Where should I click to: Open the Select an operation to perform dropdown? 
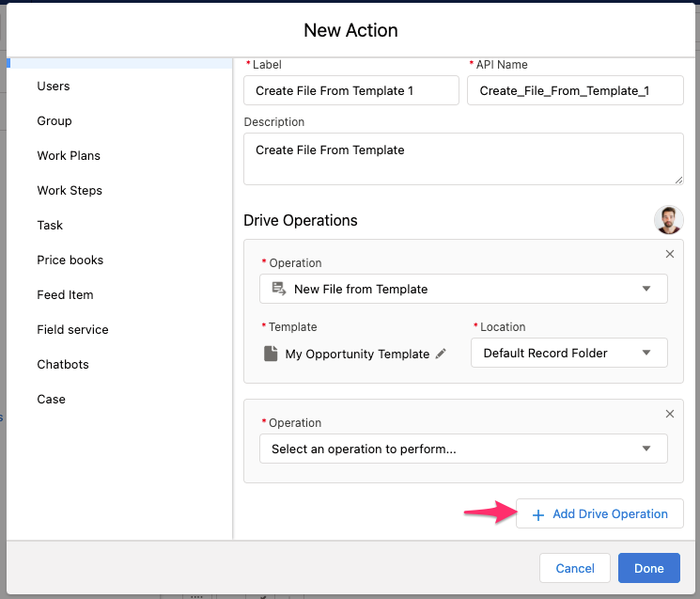(463, 449)
